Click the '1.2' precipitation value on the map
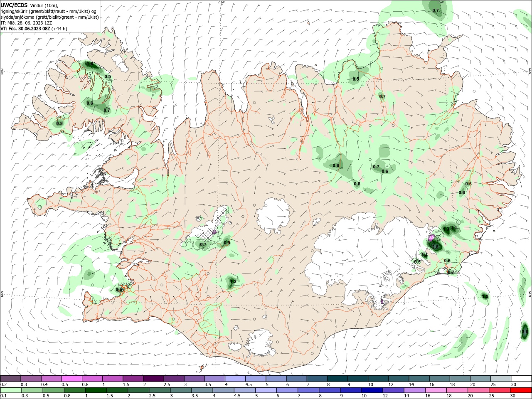The height and width of the screenshot is (399, 532). click(233, 281)
